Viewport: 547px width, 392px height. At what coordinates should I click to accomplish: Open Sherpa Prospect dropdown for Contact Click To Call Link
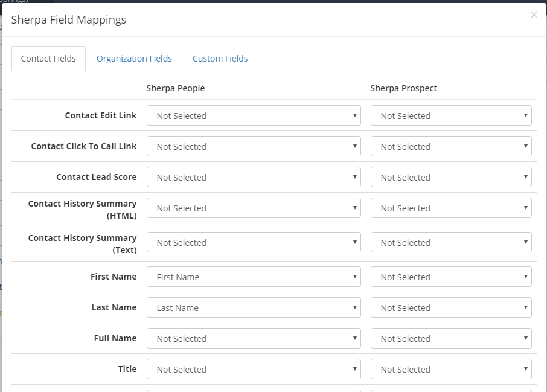coord(451,146)
